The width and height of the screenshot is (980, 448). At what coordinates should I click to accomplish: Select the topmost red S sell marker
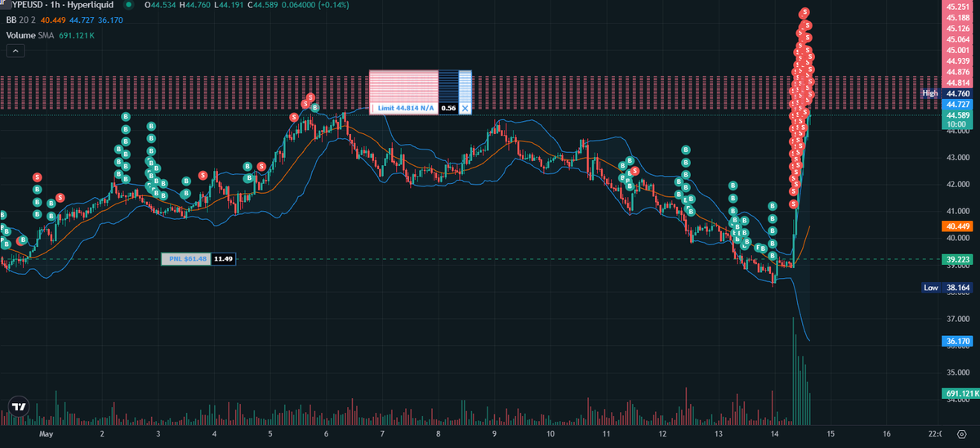pos(805,12)
